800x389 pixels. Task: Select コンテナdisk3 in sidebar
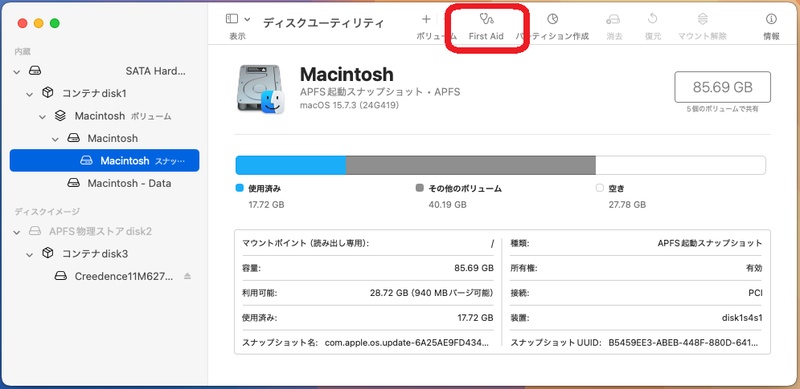[x=105, y=254]
